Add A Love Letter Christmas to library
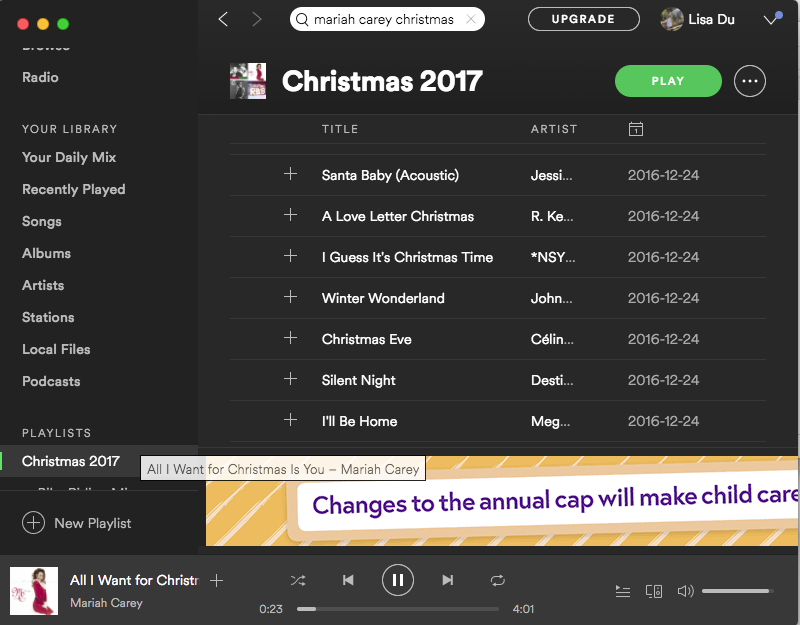 point(290,215)
